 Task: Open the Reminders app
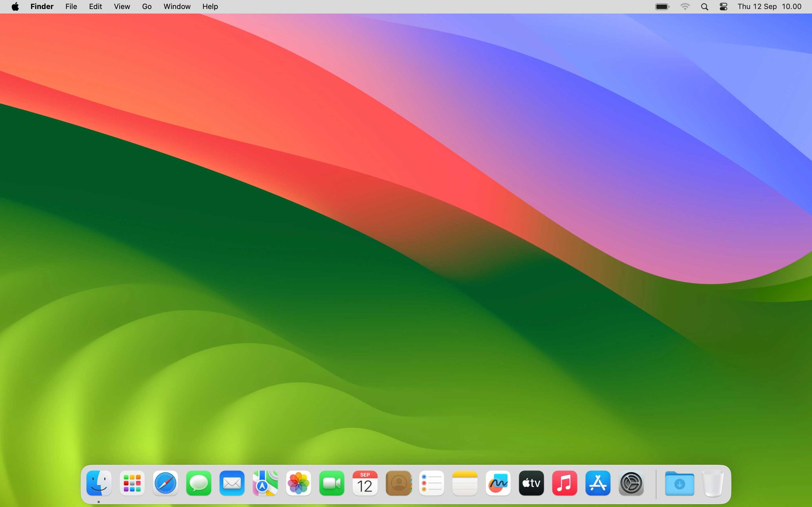point(431,483)
